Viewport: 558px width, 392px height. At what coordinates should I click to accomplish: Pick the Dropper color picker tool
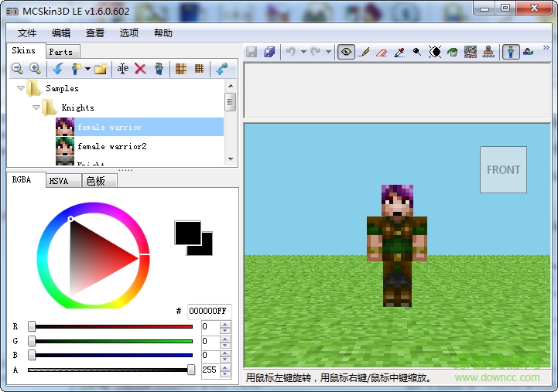pos(399,52)
